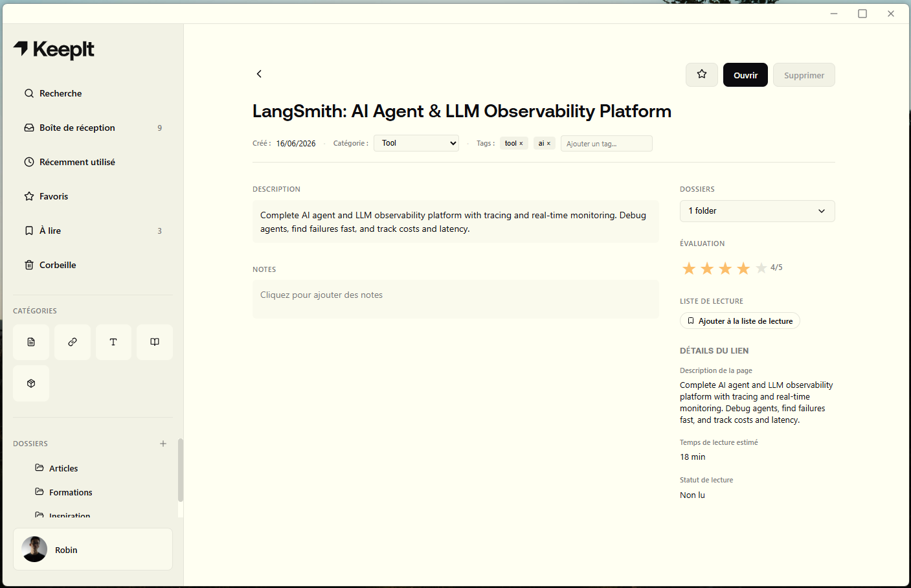The image size is (911, 588).
Task: Set rating to the second star
Action: click(x=707, y=268)
